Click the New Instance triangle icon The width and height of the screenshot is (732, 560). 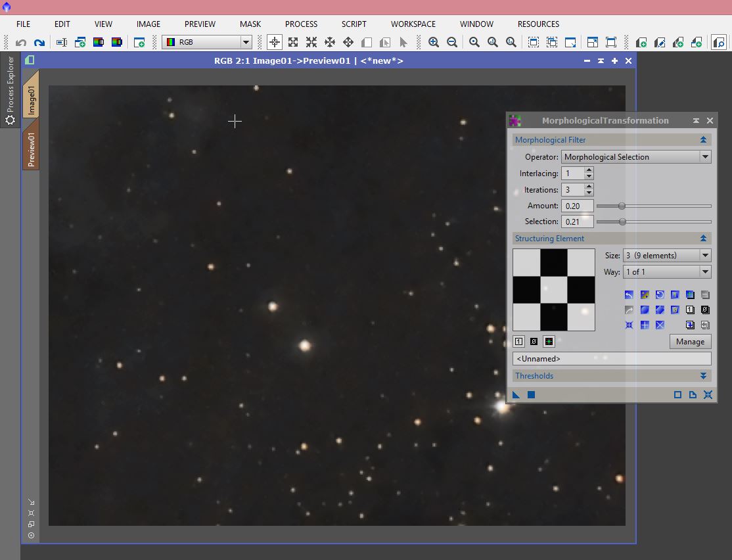pyautogui.click(x=516, y=394)
